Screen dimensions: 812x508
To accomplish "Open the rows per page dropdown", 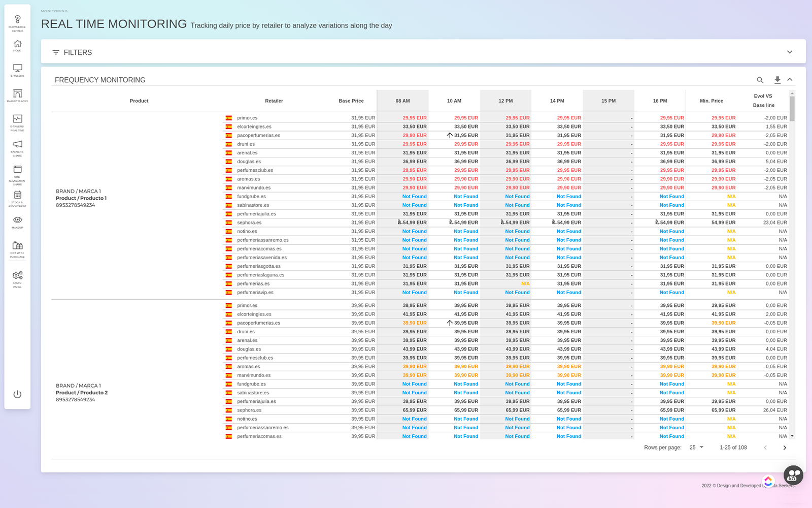I will [696, 448].
